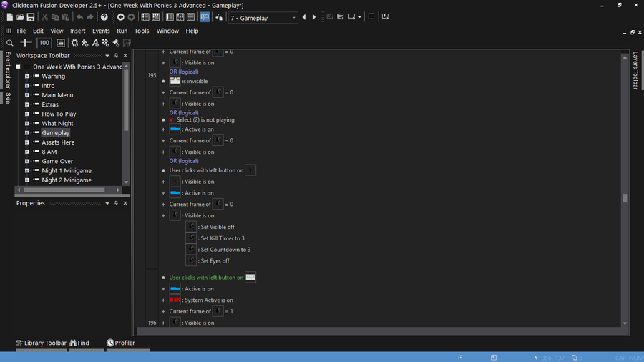
Task: Copy selection with the copy icon
Action: coord(55,17)
